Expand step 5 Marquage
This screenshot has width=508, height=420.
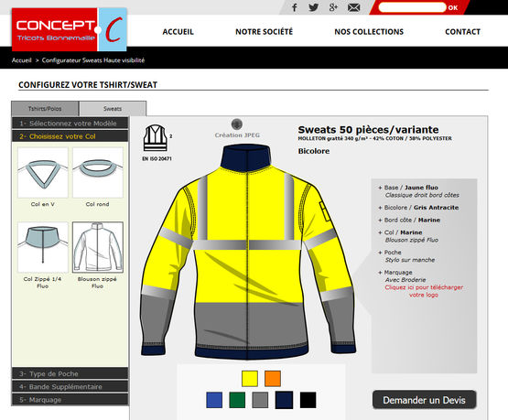tap(70, 400)
